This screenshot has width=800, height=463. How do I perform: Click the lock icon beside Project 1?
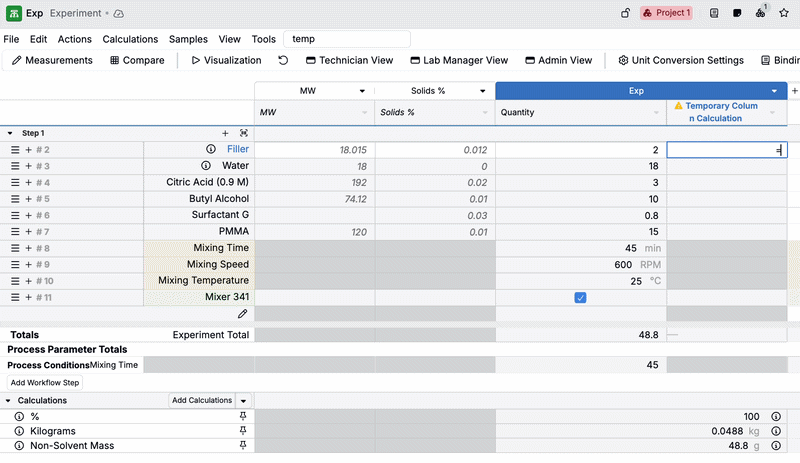(x=626, y=13)
